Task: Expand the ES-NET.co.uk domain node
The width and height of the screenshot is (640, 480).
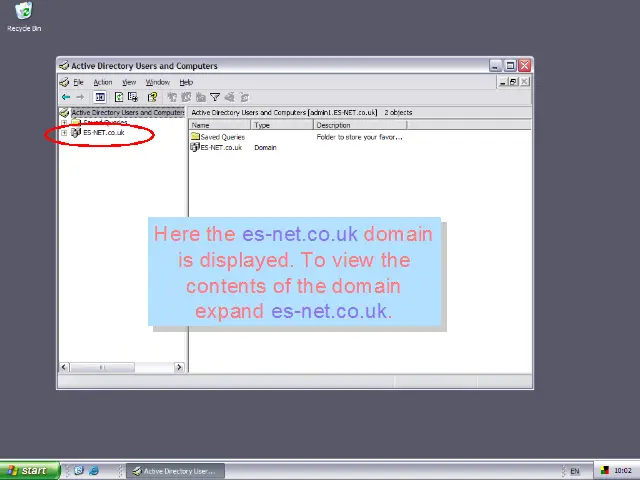Action: [64, 133]
